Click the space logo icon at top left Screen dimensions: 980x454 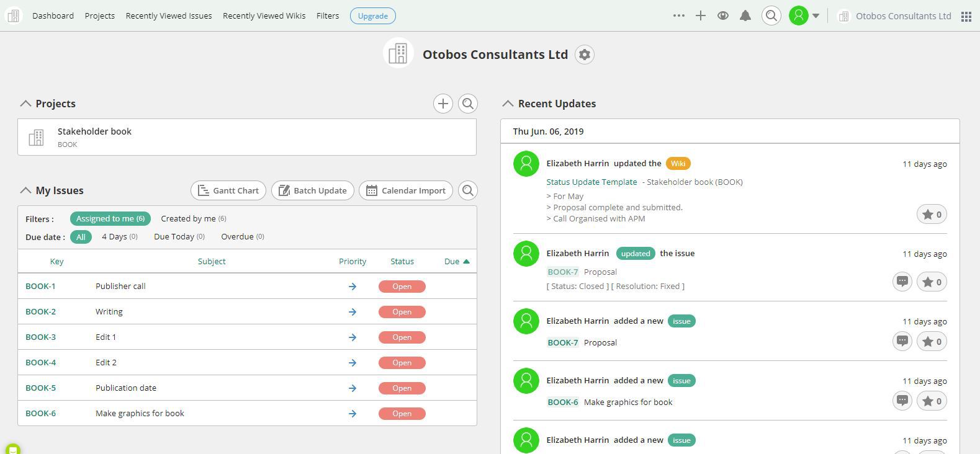pyautogui.click(x=13, y=16)
